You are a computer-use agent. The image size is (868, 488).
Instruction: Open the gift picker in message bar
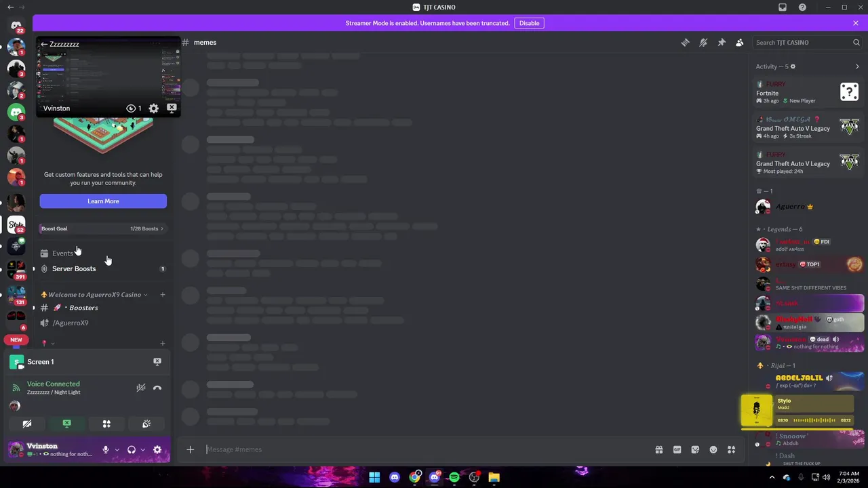tap(659, 449)
